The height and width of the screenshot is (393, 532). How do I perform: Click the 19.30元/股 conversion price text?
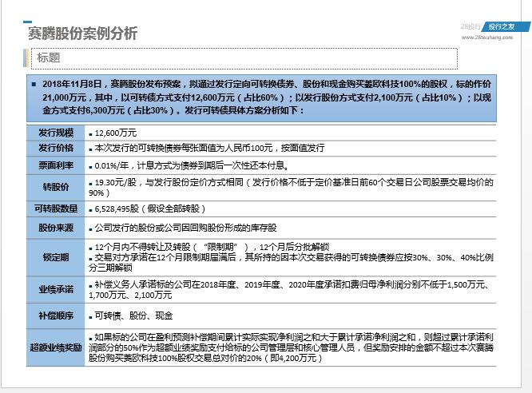(x=291, y=188)
